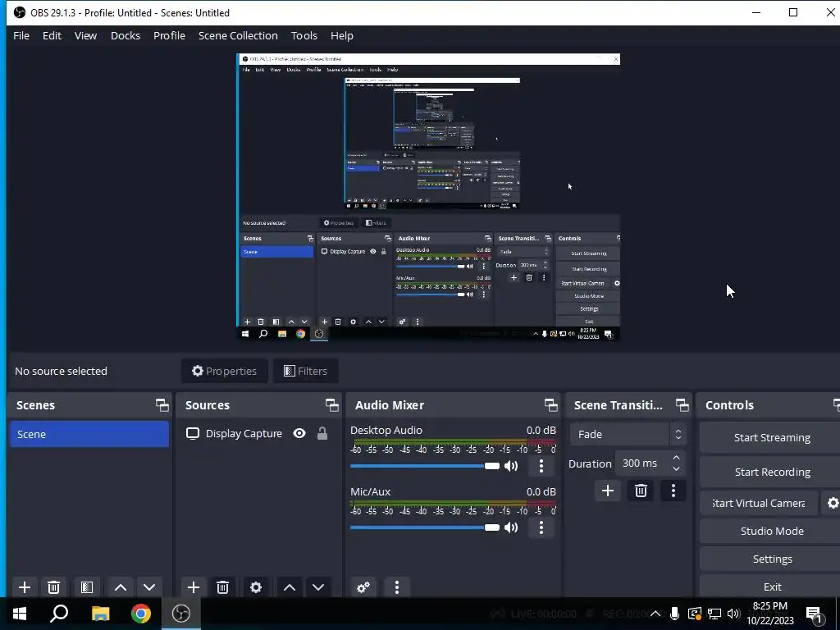Show hidden system tray icons chevron

[655, 614]
